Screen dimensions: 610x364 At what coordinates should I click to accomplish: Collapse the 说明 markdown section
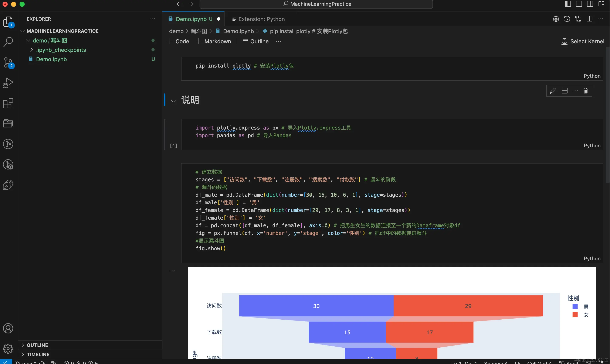point(173,101)
